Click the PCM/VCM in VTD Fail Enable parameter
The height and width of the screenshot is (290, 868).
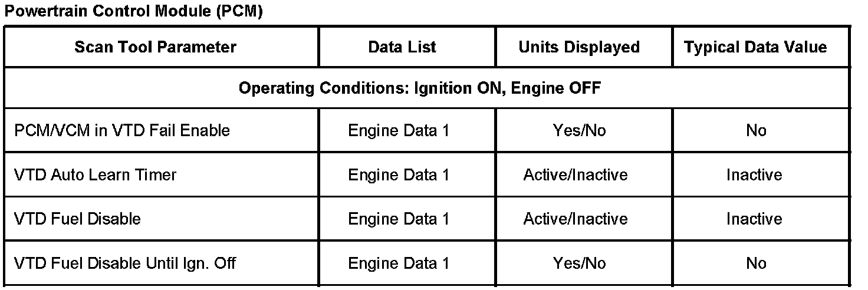coord(122,130)
